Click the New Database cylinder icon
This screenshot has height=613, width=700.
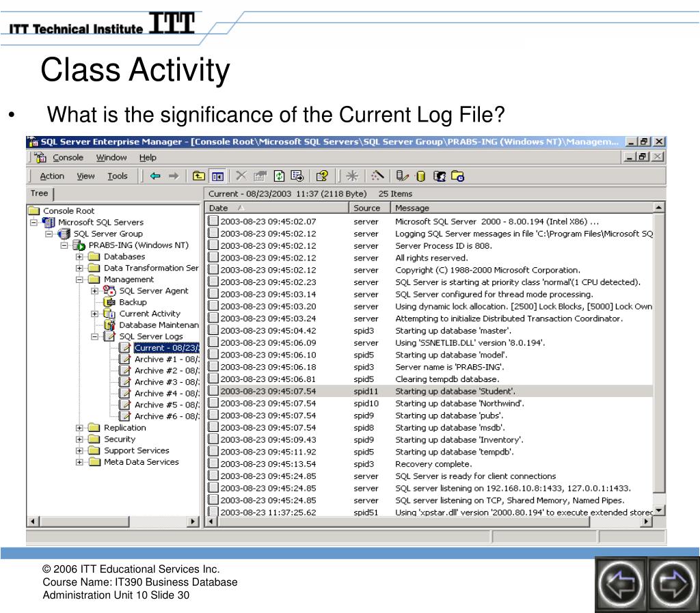pos(420,176)
